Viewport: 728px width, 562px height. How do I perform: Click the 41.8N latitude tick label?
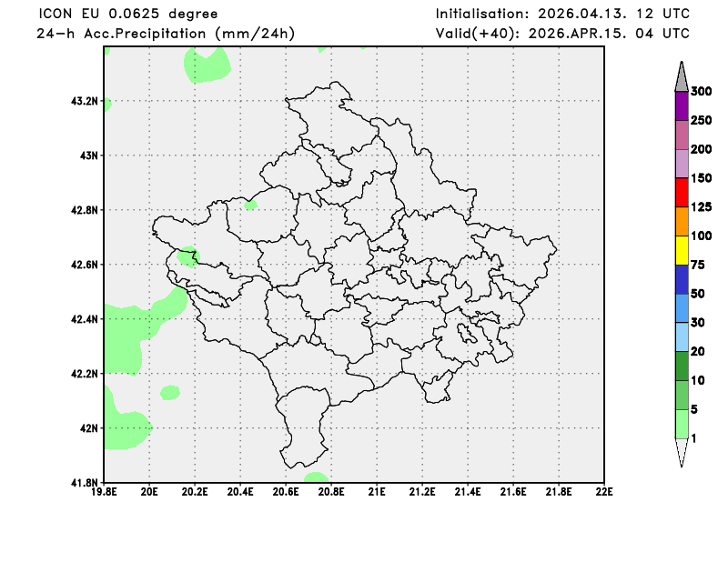84,482
